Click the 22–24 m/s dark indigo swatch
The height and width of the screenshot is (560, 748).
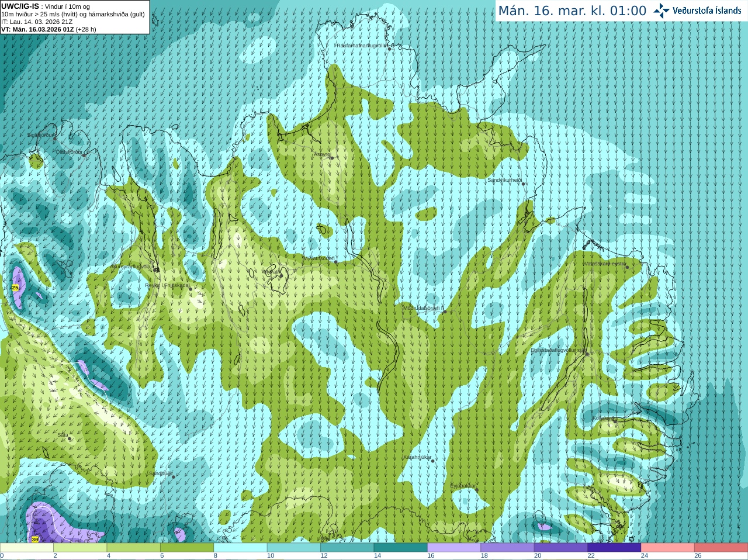click(615, 548)
